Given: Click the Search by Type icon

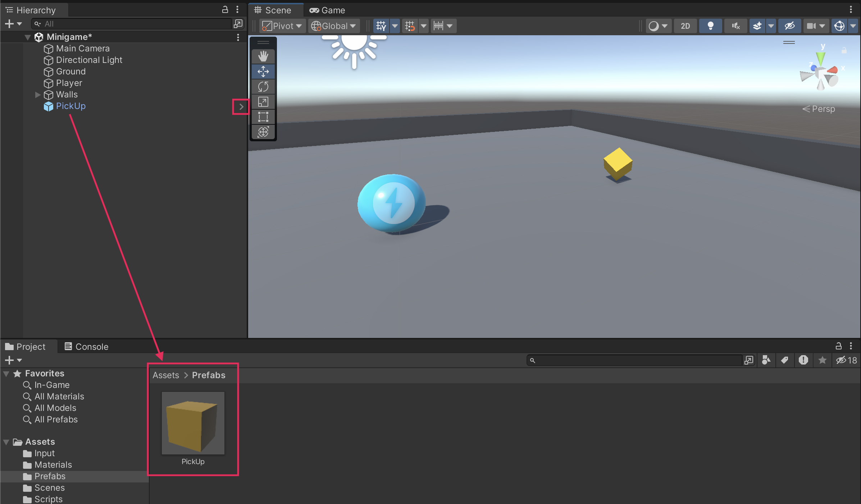Looking at the screenshot, I should [766, 360].
